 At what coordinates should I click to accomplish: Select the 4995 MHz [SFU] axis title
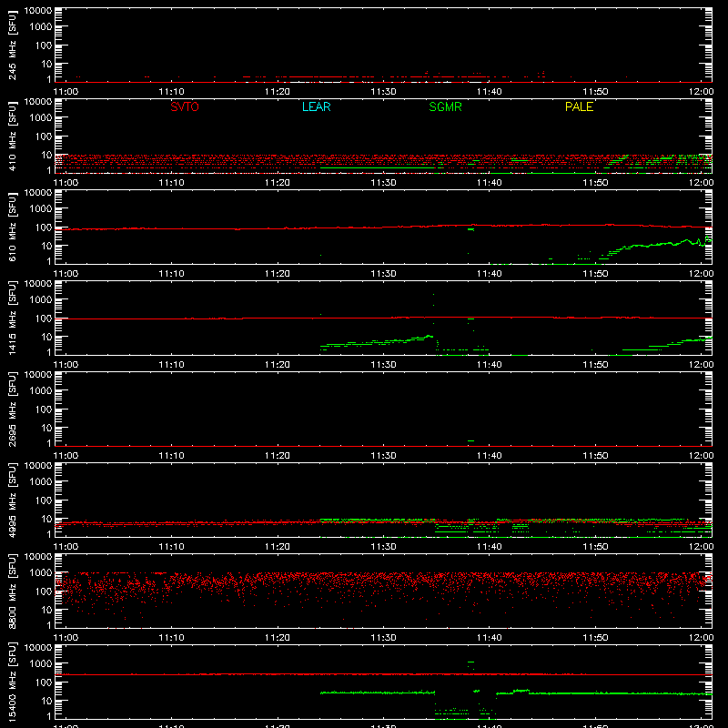[x=12, y=500]
